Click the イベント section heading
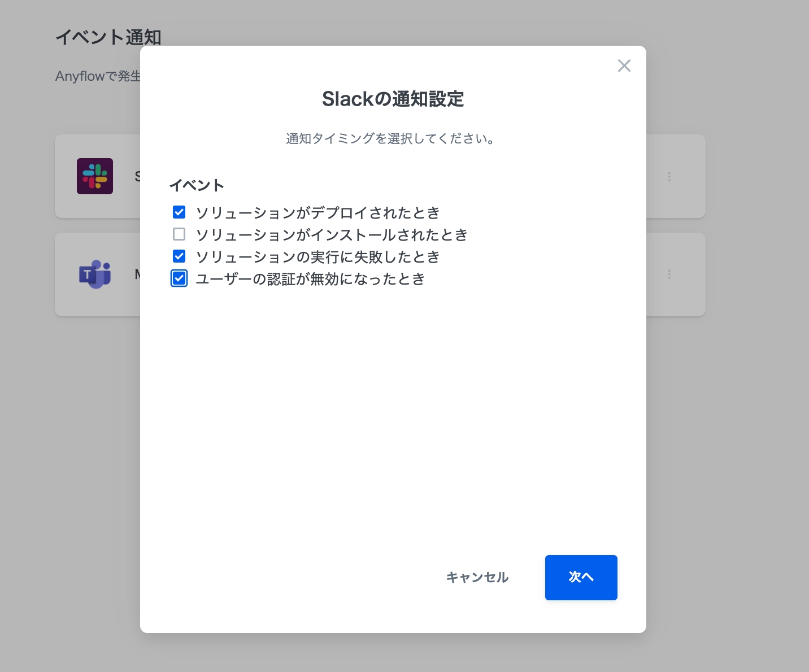809x672 pixels. coord(197,185)
